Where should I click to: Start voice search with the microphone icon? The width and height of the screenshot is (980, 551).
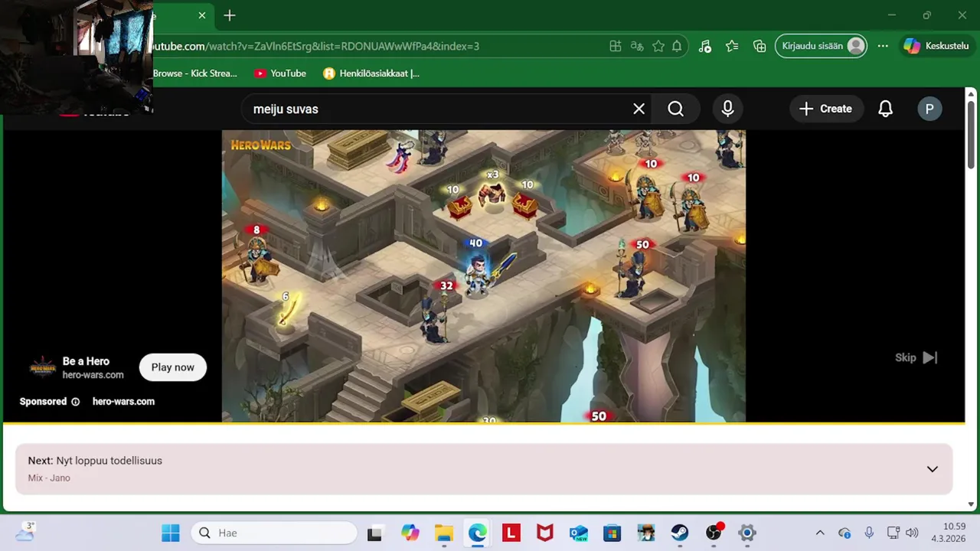click(x=727, y=109)
